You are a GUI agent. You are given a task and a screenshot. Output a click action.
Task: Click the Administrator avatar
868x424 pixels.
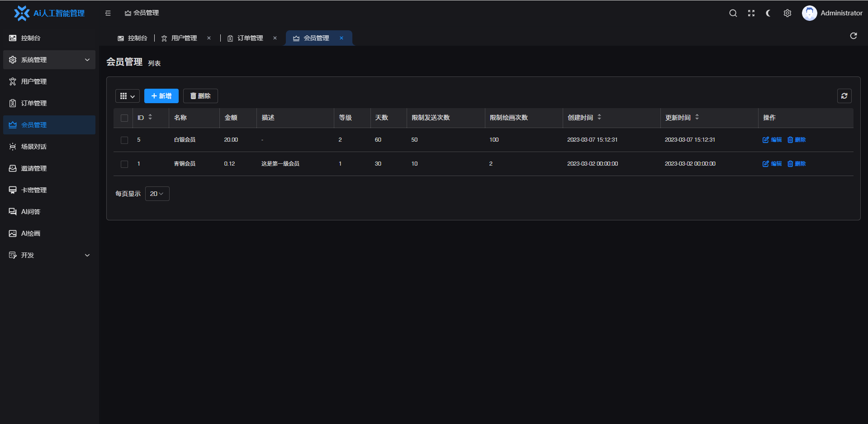[809, 13]
